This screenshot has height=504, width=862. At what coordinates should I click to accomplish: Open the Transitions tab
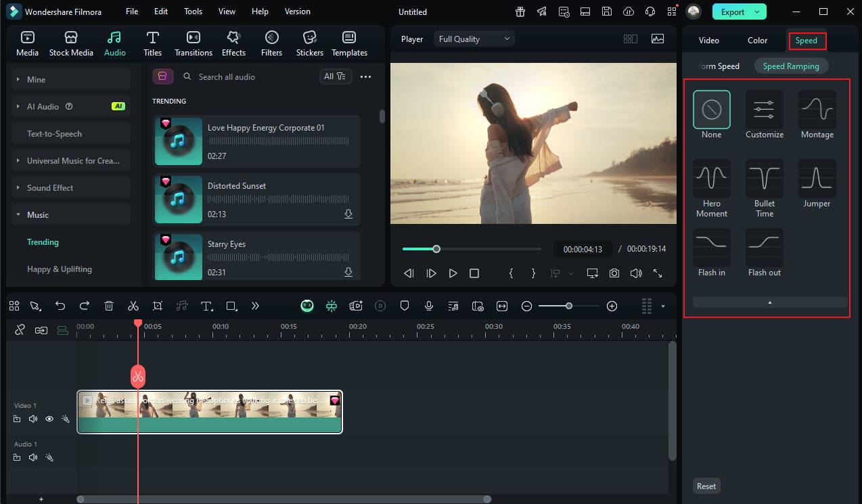coord(194,44)
